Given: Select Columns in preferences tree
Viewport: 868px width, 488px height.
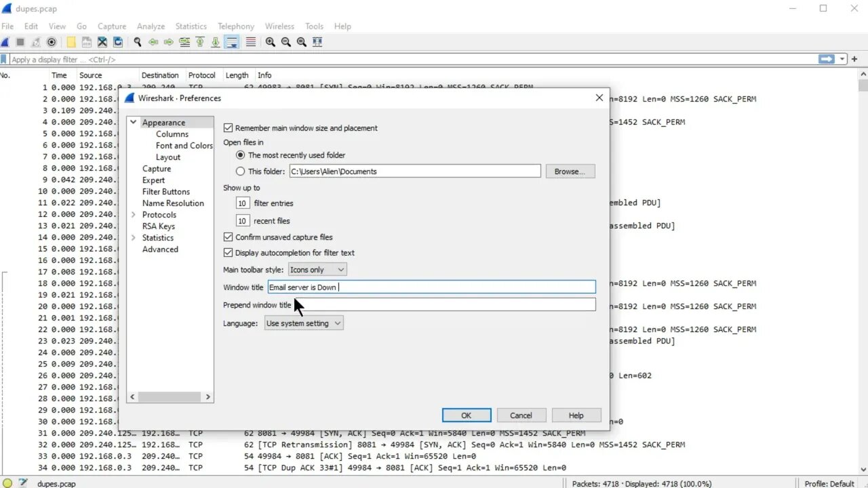Looking at the screenshot, I should tap(172, 134).
